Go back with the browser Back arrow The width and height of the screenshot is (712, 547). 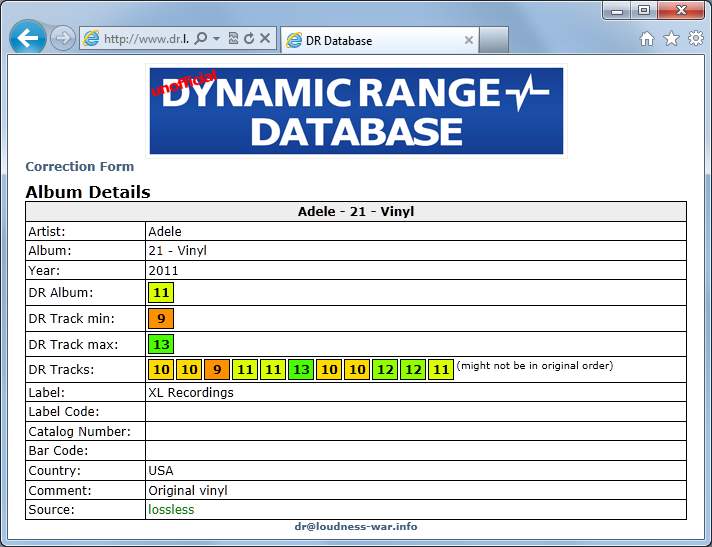point(27,38)
